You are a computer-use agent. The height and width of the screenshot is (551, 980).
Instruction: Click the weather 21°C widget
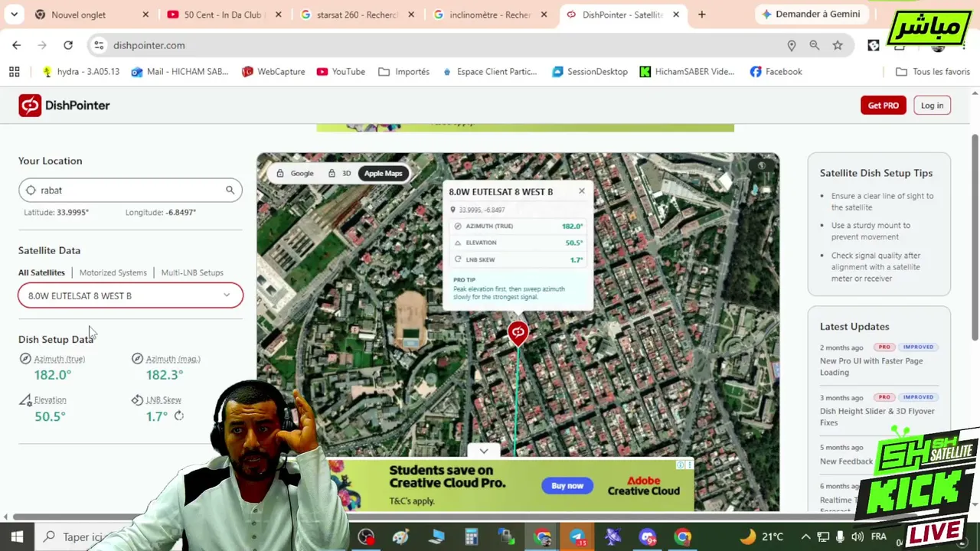coord(762,536)
